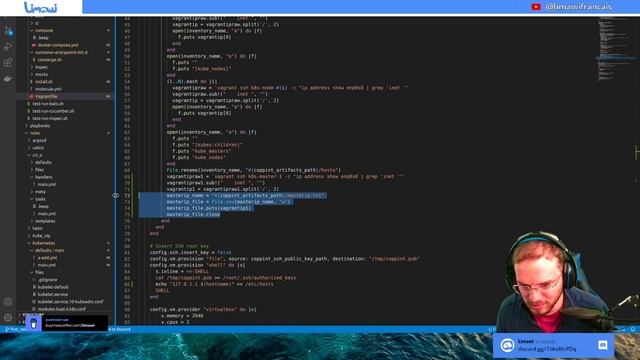The width and height of the screenshot is (640, 360).
Task: Click the @limawifrancais channel handle
Action: (x=578, y=7)
